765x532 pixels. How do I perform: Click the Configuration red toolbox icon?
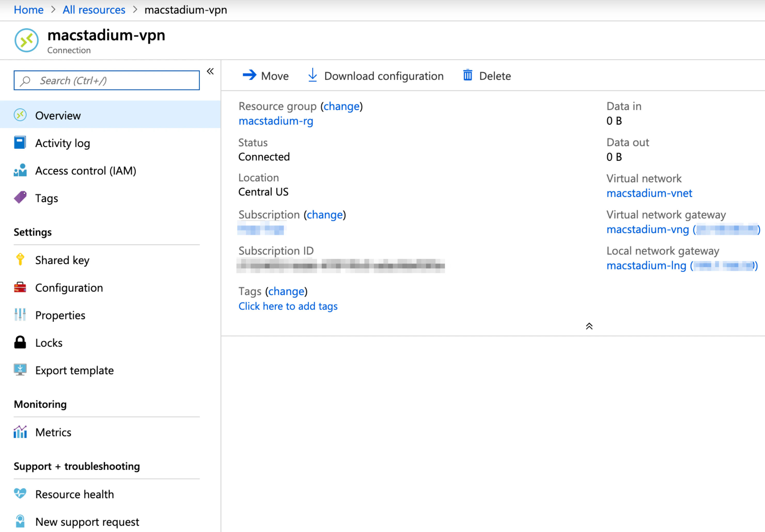20,287
